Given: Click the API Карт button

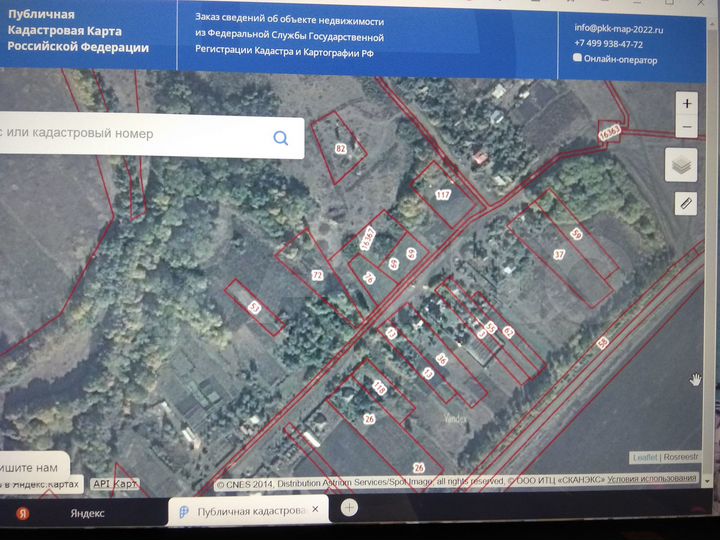Looking at the screenshot, I should click(x=114, y=484).
